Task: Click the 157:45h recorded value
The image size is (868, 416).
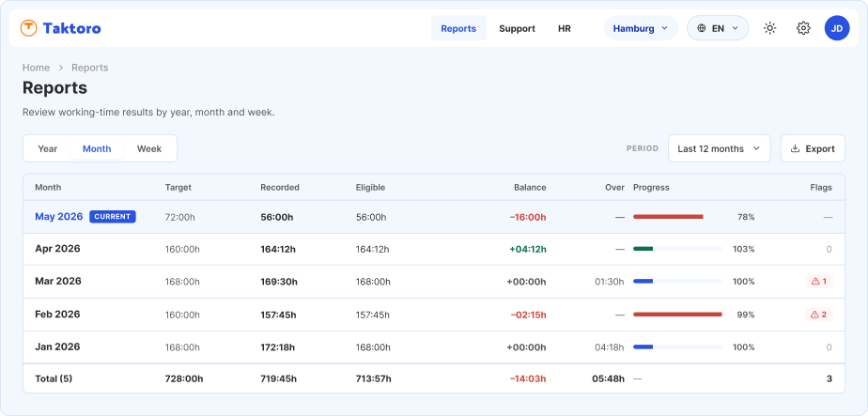Action: (278, 315)
